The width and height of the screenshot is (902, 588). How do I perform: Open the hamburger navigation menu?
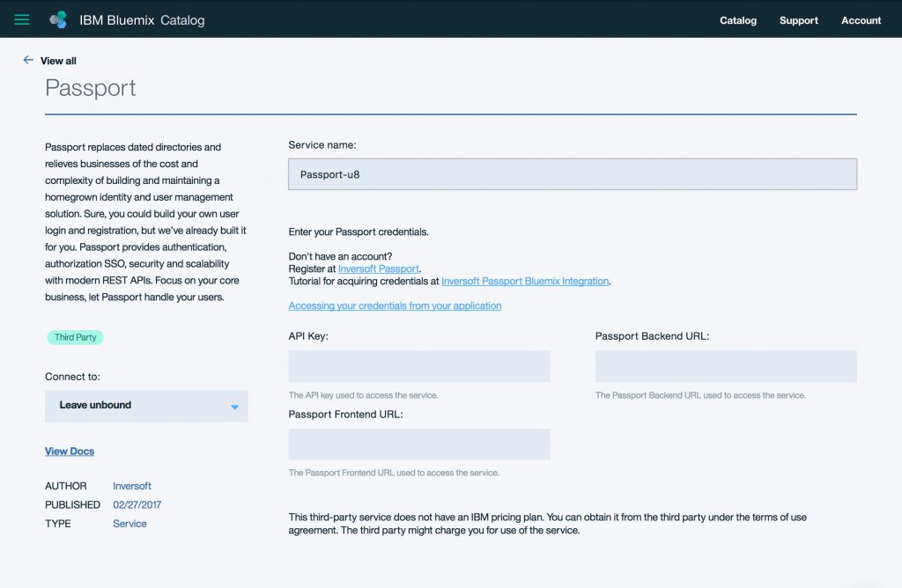click(x=22, y=19)
